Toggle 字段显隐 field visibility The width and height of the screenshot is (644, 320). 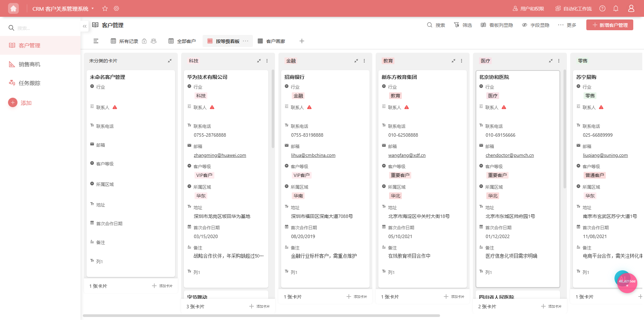pos(536,25)
